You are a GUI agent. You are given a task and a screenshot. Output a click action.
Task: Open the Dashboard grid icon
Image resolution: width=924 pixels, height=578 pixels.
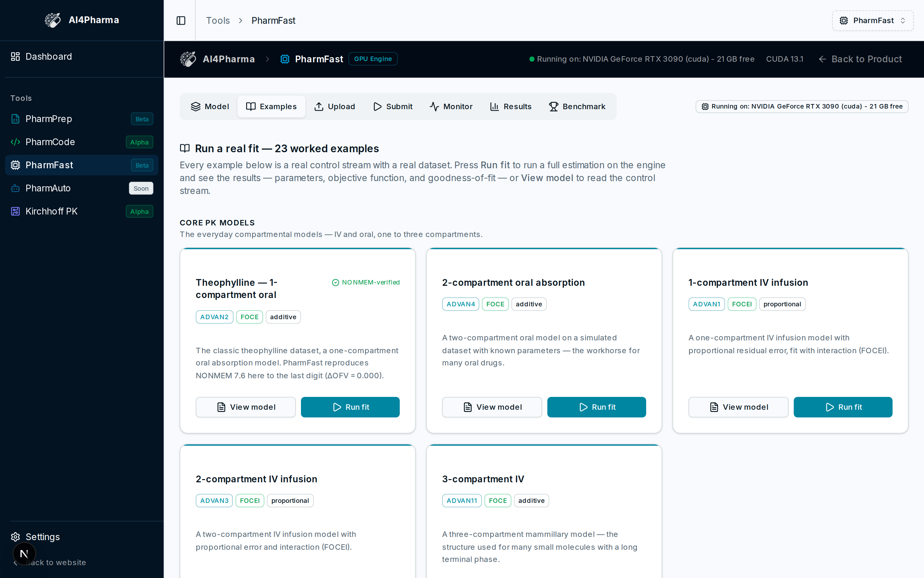click(x=15, y=57)
